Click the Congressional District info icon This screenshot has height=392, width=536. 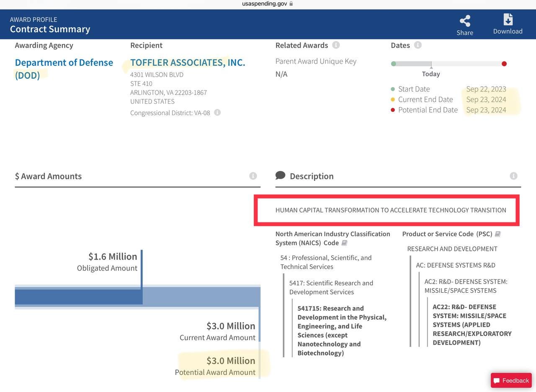217,112
